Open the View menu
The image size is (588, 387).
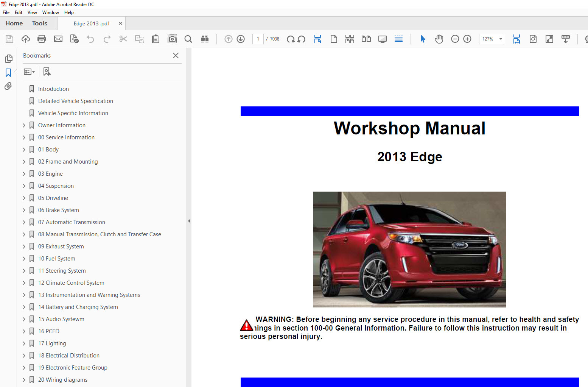coord(32,12)
